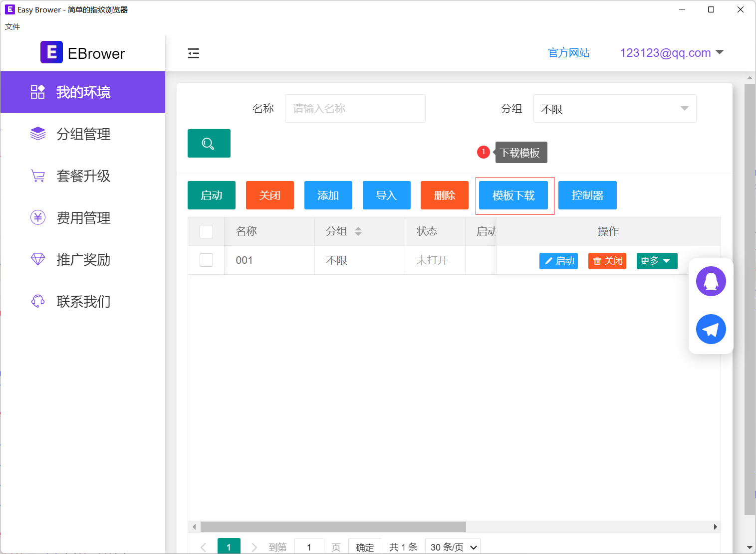Click the 共 1 条 total label
Screen dimensions: 756x554
(403, 547)
